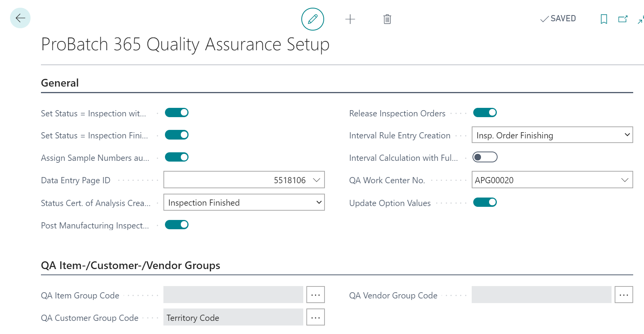Viewport: 644px width, 334px height.
Task: Click QA Customer Group Code Territory Code field
Action: [233, 317]
